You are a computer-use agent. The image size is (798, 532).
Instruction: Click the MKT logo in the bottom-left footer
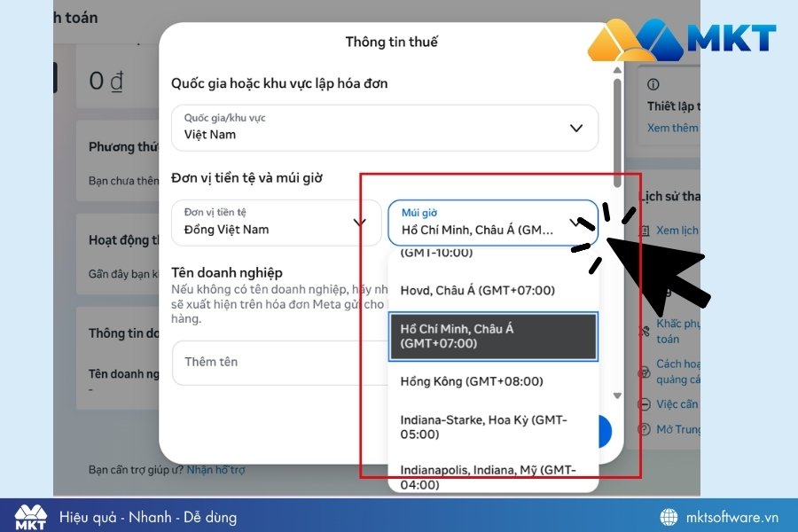[x=30, y=515]
